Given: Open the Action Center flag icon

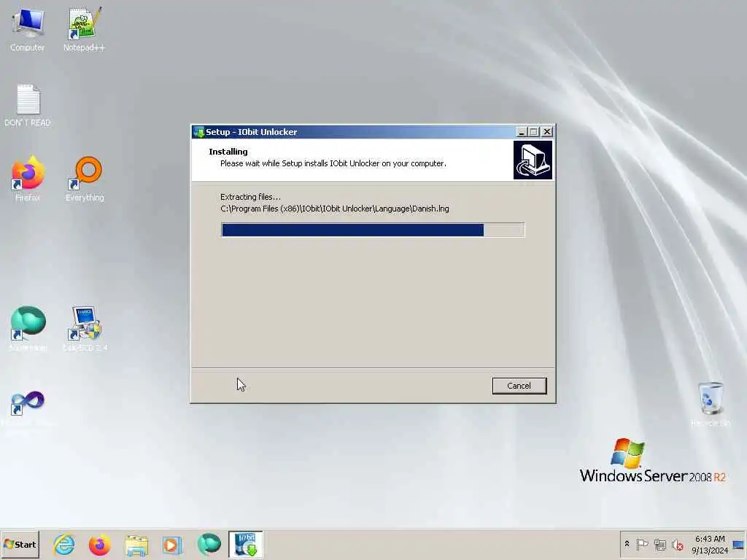Looking at the screenshot, I should click(x=642, y=544).
